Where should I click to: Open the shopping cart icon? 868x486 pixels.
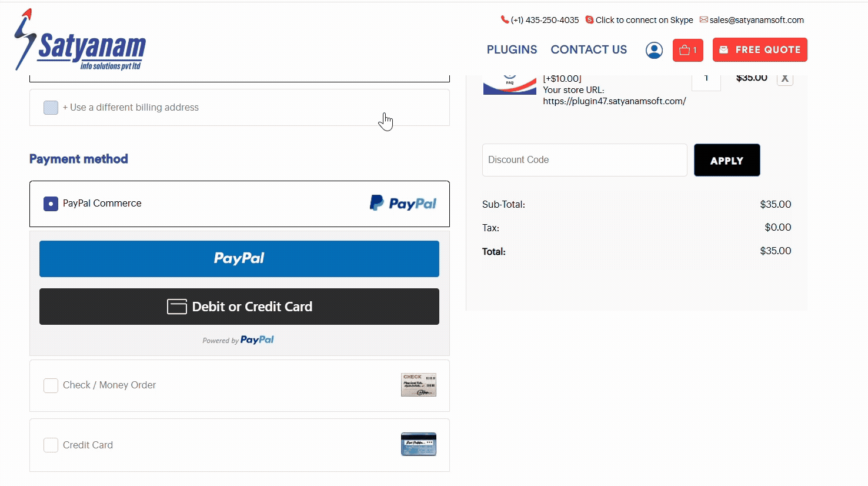pyautogui.click(x=687, y=50)
